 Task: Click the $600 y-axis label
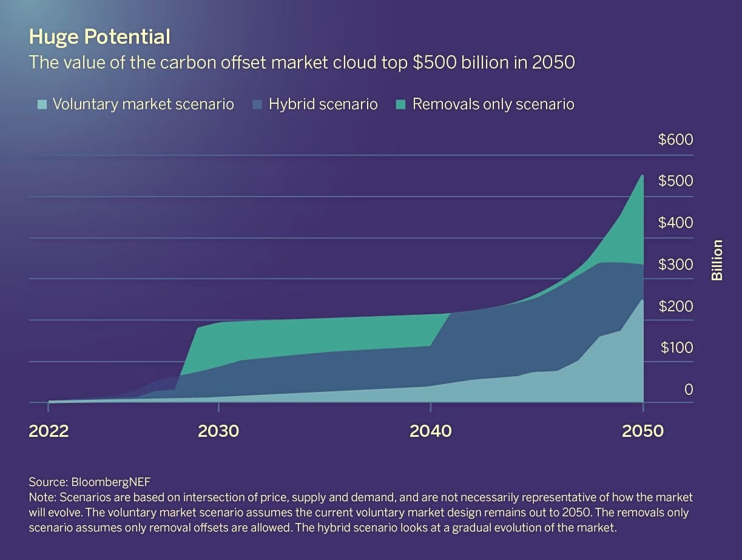point(675,140)
